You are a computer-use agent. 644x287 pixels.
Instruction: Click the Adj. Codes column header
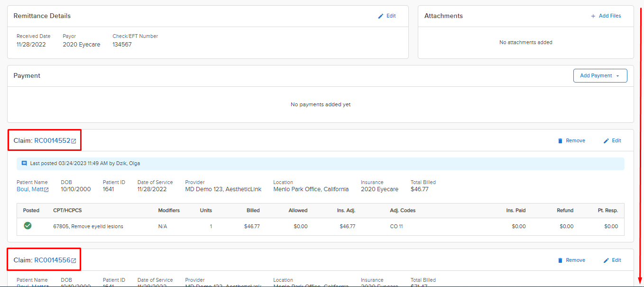pyautogui.click(x=403, y=211)
